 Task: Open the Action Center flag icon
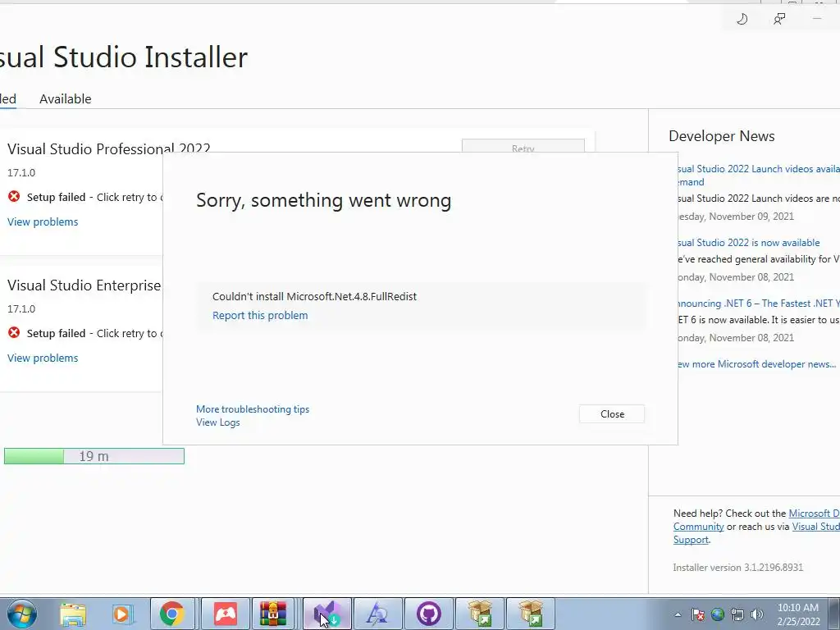tap(698, 614)
